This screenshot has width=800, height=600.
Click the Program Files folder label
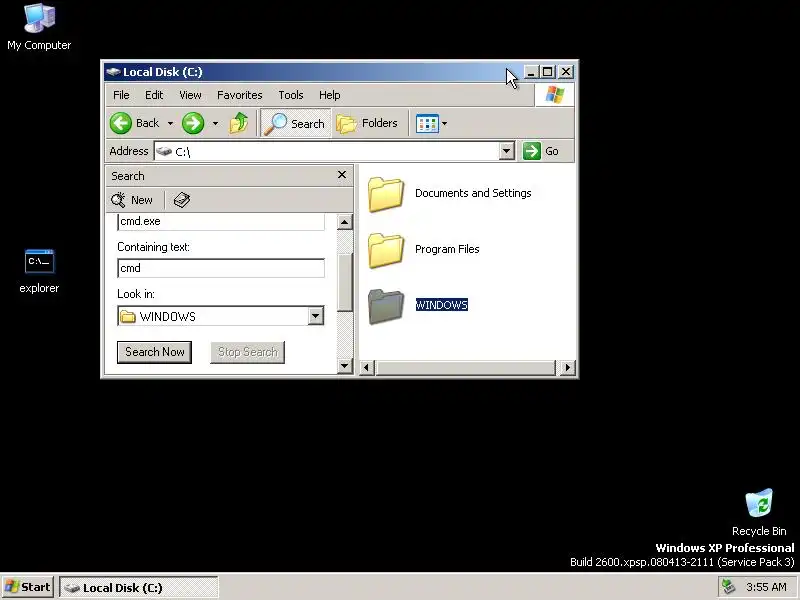[x=447, y=249]
